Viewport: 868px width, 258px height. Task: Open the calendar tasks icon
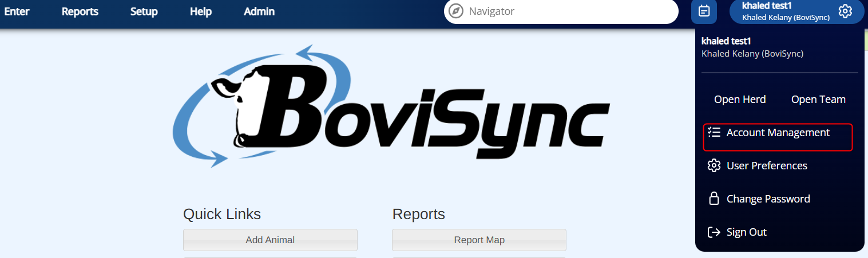coord(704,11)
